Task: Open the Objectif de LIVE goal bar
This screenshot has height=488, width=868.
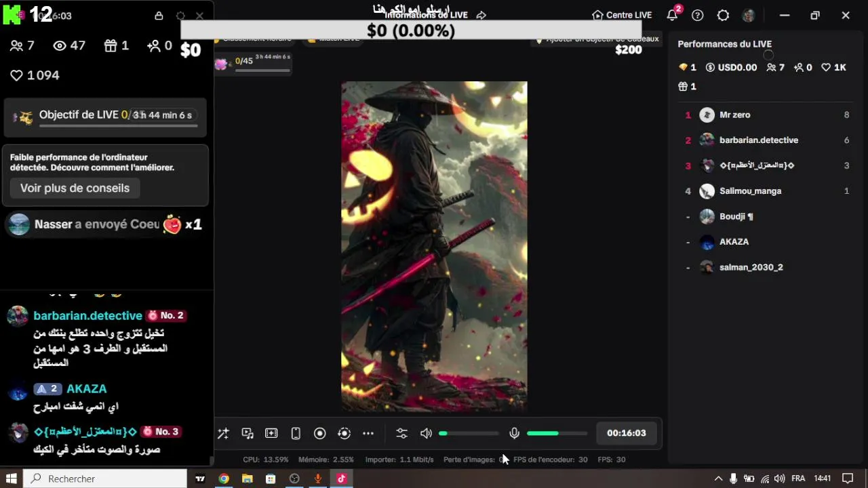Action: 105,117
